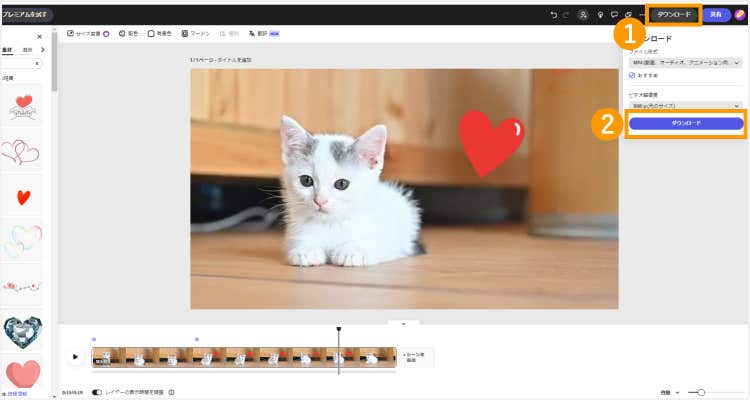The image size is (750, 400).
Task: Select the red heart on the canvas
Action: (491, 143)
